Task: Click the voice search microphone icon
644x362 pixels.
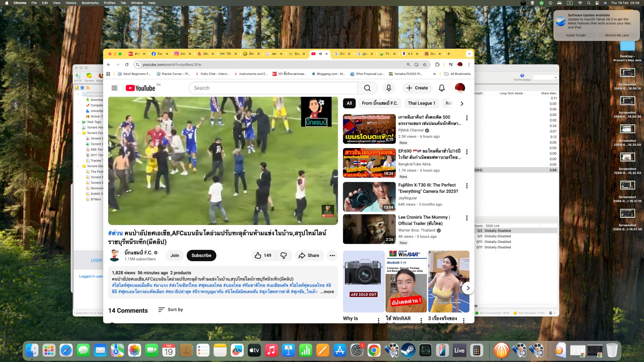Action: 389,88
